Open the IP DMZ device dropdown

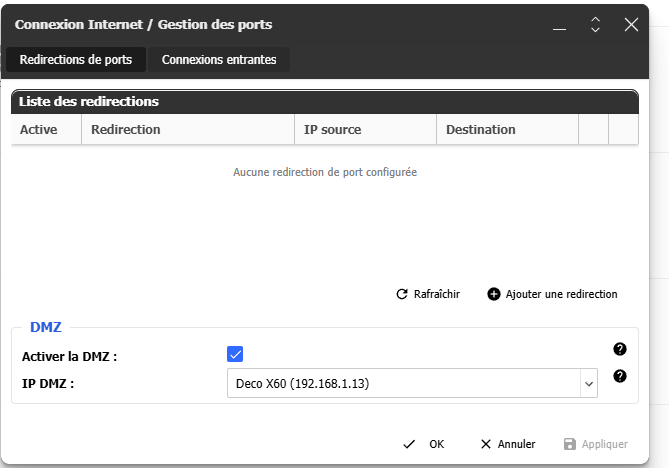[x=410, y=383]
